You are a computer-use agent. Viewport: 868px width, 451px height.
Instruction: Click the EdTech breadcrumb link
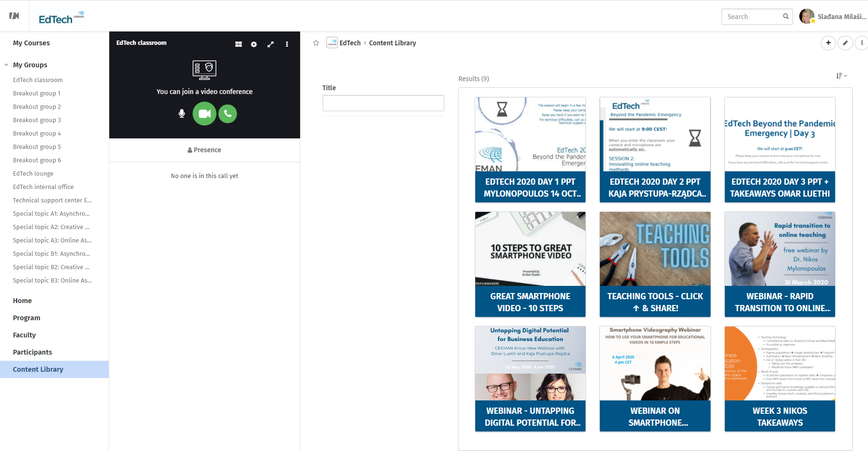point(350,43)
